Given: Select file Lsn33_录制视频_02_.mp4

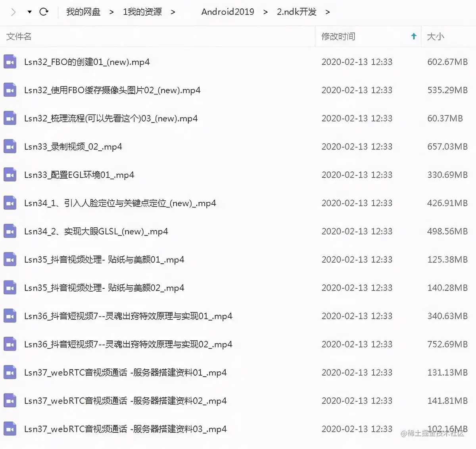Looking at the screenshot, I should point(73,146).
